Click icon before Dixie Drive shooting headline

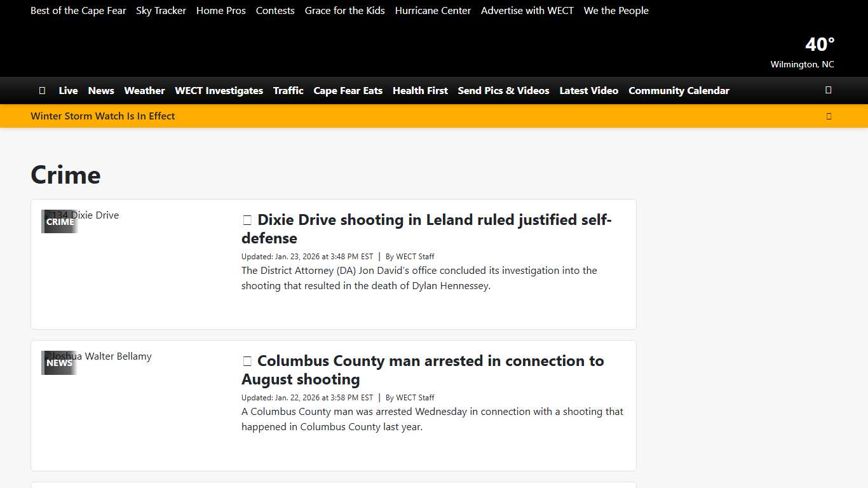point(247,220)
